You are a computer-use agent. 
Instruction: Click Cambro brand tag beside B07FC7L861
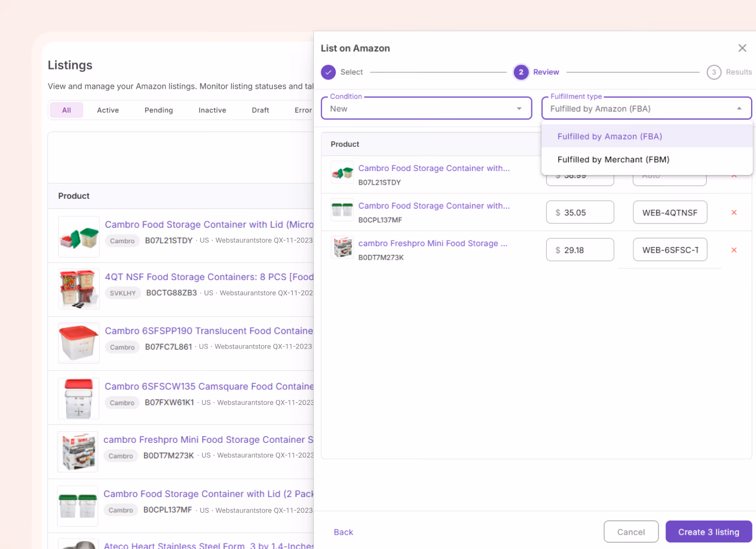click(x=122, y=347)
